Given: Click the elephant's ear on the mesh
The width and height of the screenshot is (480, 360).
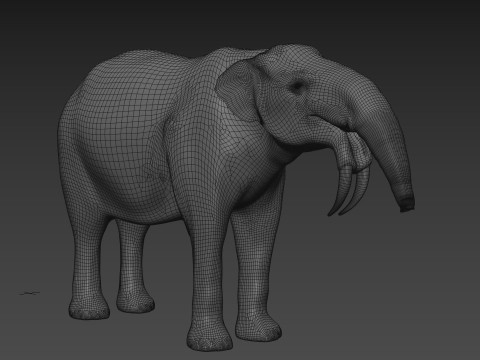Looking at the screenshot, I should click(x=239, y=91).
